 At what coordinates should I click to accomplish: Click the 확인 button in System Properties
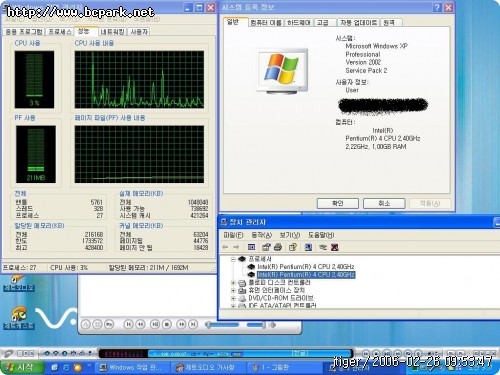[338, 203]
